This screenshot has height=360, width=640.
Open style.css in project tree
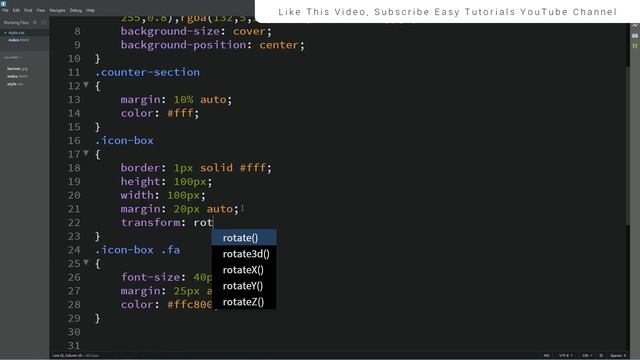(15, 84)
